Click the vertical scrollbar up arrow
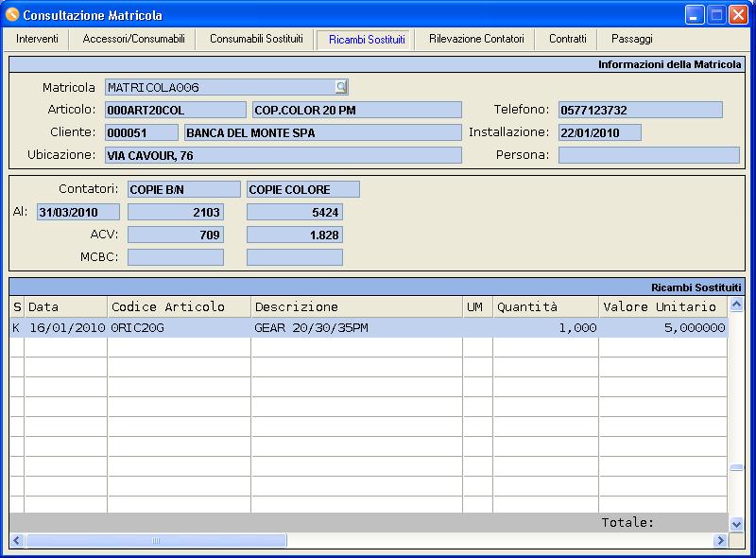The width and height of the screenshot is (756, 558). [x=736, y=305]
